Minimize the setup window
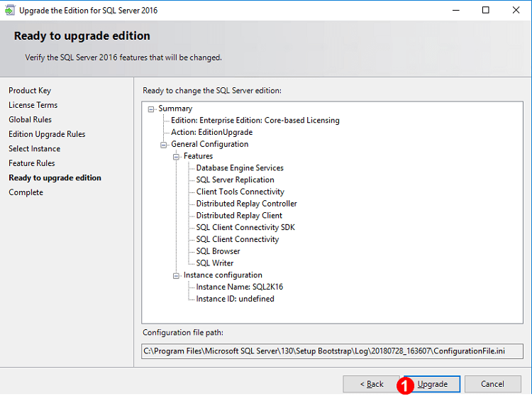The image size is (532, 396). pyautogui.click(x=456, y=10)
